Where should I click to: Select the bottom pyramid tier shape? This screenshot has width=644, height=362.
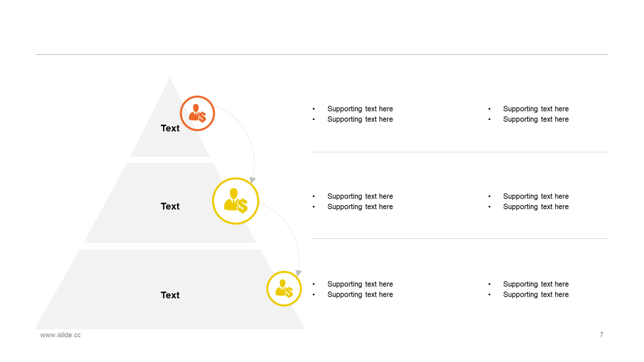point(170,289)
